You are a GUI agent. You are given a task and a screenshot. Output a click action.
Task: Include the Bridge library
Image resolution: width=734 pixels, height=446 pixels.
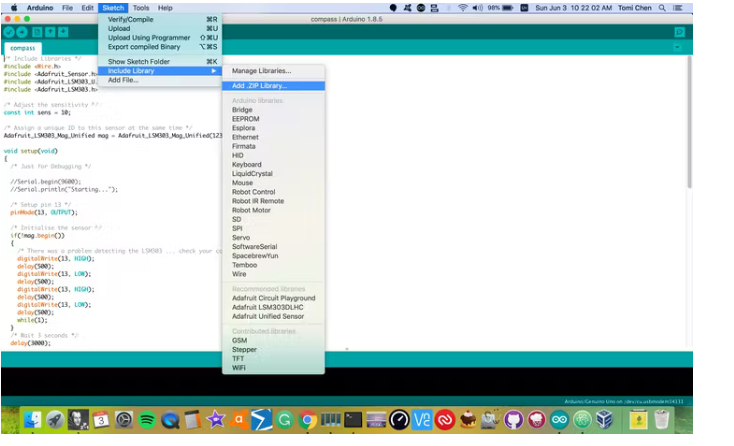tap(273, 110)
